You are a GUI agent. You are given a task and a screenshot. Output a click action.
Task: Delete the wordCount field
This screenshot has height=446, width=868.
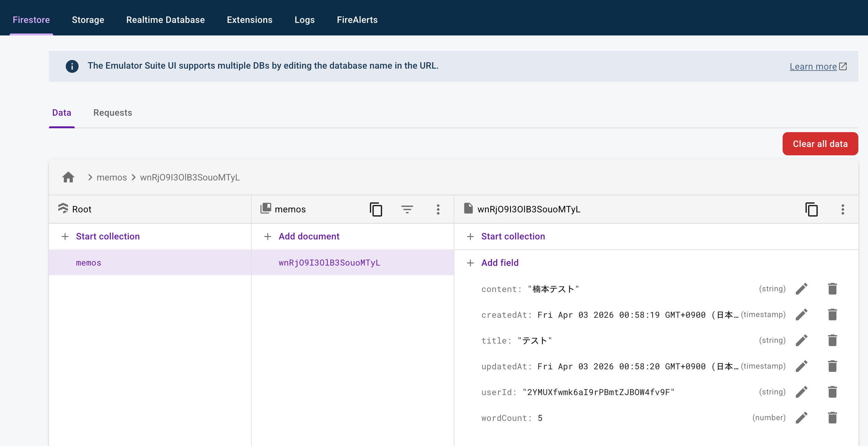832,418
